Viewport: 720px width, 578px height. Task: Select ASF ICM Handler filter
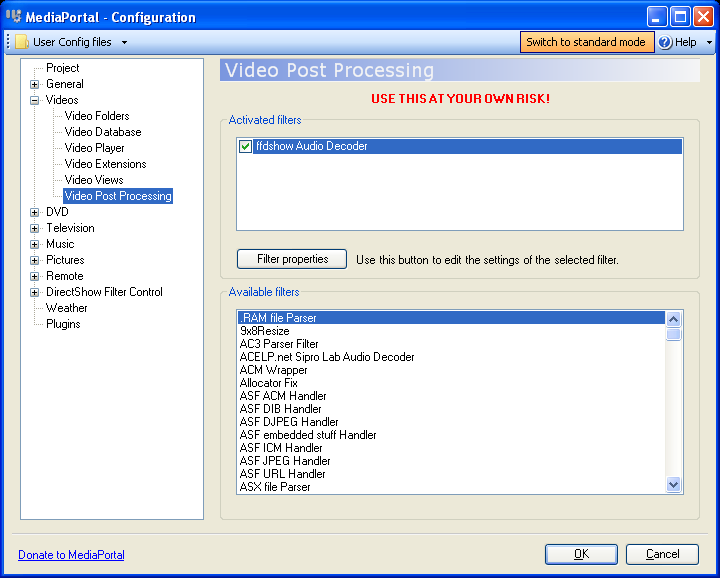[451, 448]
